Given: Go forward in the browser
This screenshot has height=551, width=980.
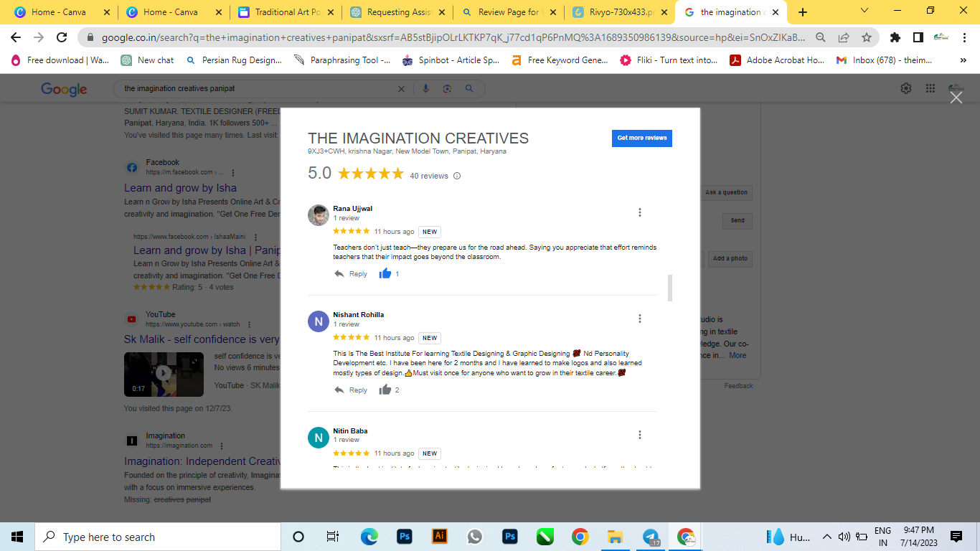Looking at the screenshot, I should (39, 37).
